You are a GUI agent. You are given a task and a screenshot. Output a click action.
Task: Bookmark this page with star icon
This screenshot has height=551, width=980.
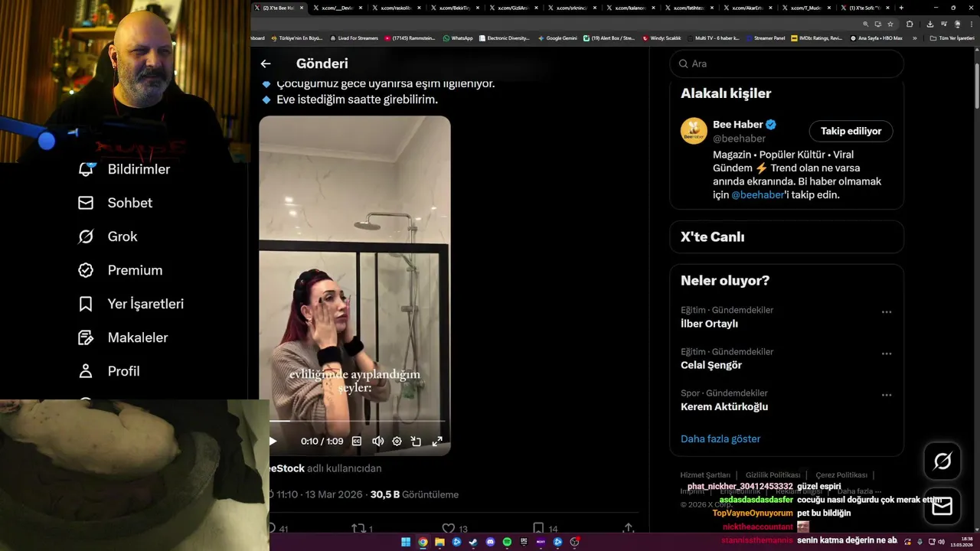[890, 24]
